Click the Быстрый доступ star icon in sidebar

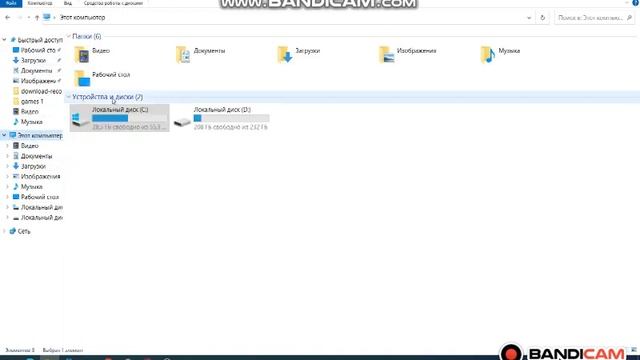13,40
